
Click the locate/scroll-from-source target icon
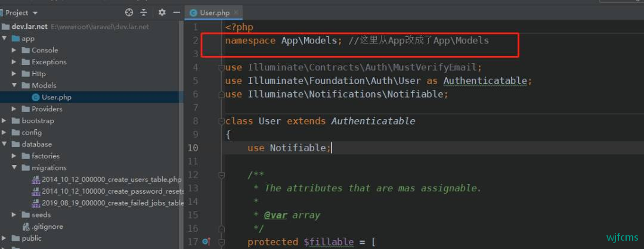[129, 13]
